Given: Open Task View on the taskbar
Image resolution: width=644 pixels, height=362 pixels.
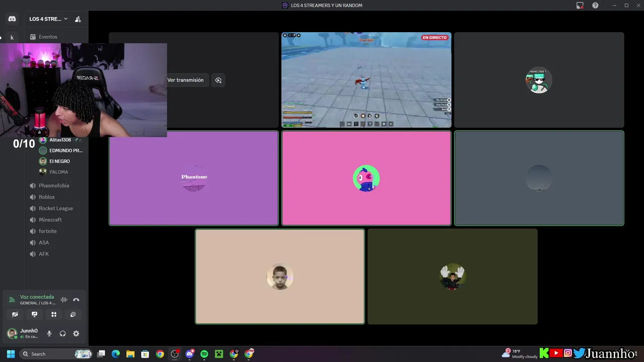Looking at the screenshot, I should [x=101, y=354].
